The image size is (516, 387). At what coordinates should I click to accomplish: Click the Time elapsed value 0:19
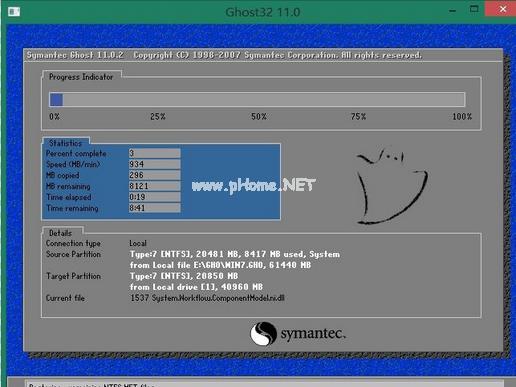[x=155, y=197]
